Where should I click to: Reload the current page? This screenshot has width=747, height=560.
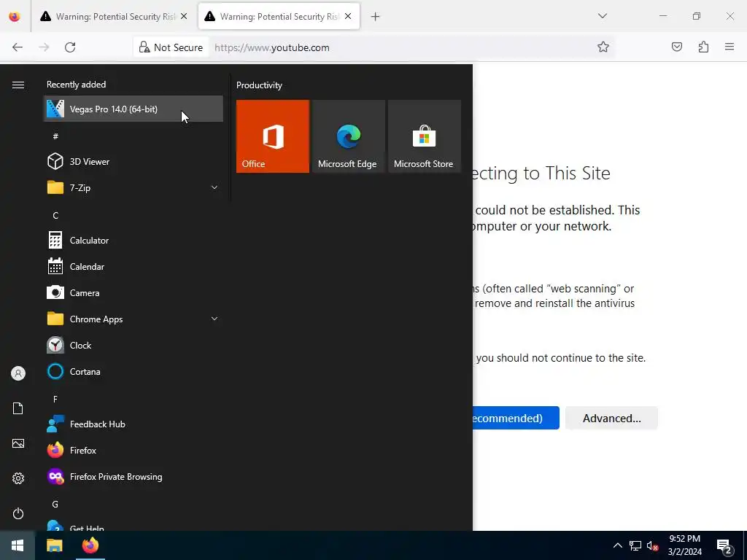(x=70, y=47)
